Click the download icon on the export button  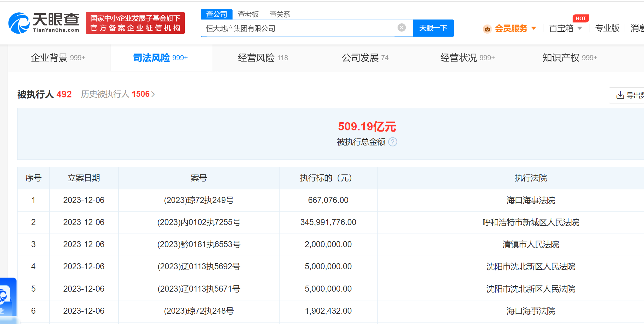coord(620,95)
